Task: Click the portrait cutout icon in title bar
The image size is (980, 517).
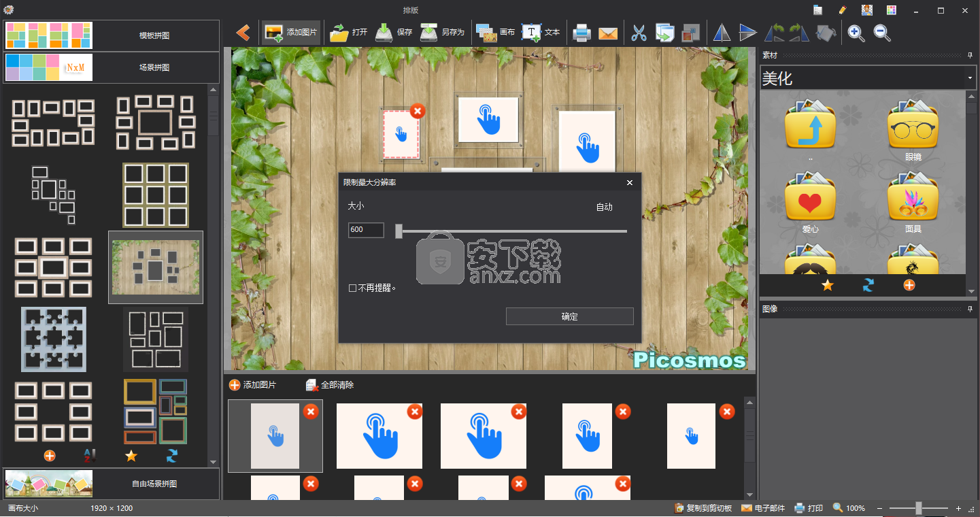Action: coord(866,10)
